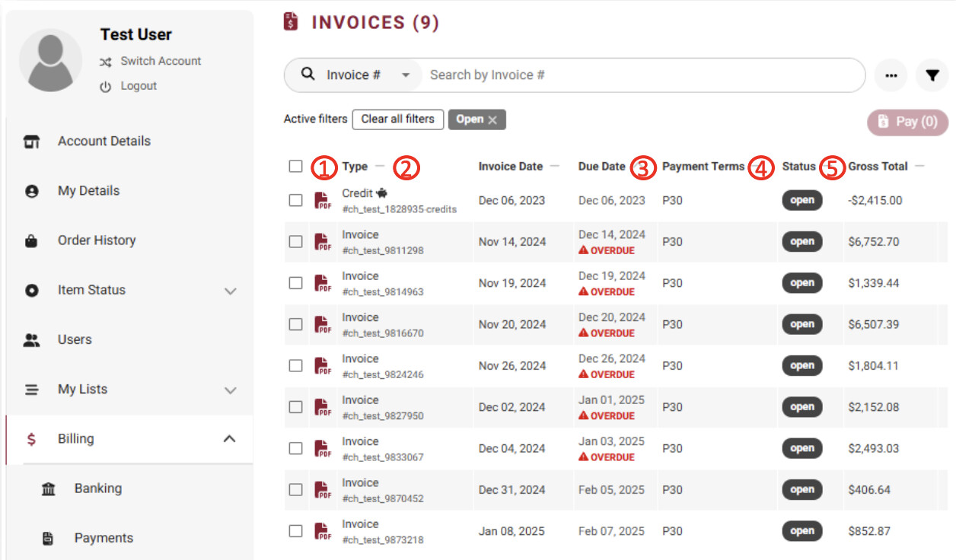Viewport: 956px width, 560px height.
Task: Click the magnifier search icon
Action: 308,75
